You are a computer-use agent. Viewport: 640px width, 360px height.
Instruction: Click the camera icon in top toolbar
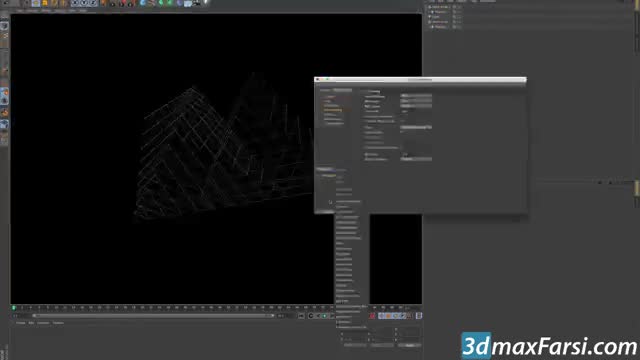pos(197,3)
